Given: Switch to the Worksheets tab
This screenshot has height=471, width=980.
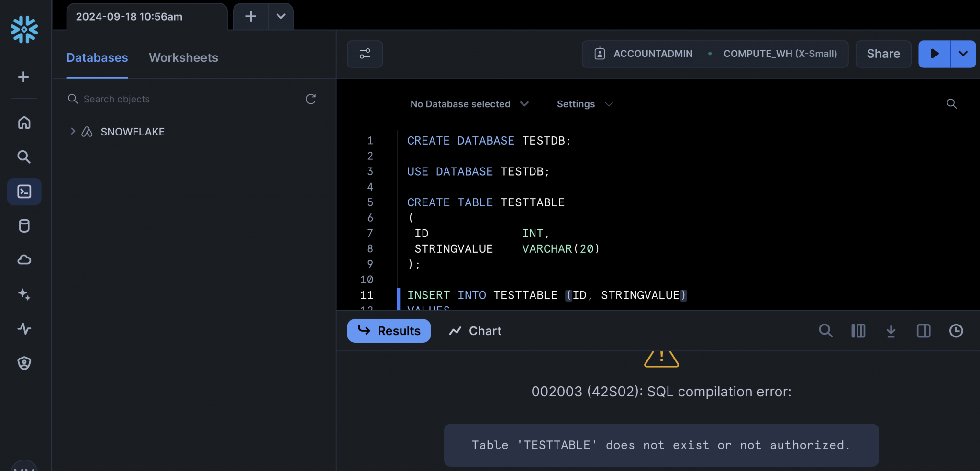Looking at the screenshot, I should [183, 58].
